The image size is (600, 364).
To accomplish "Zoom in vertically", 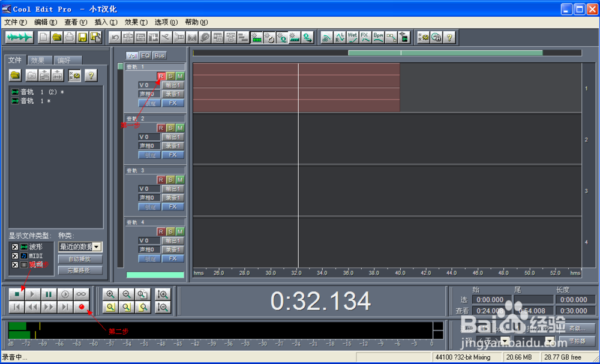I will point(163,294).
